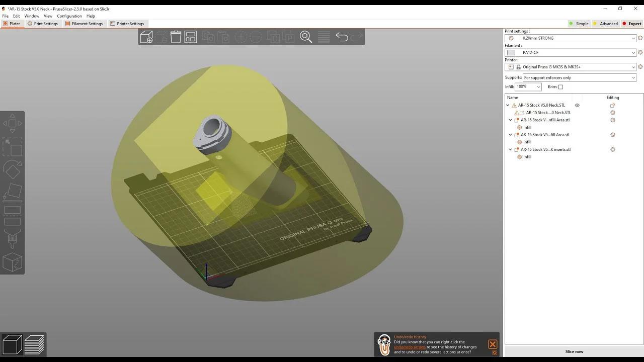Viewport: 644px width, 362px height.
Task: Enable the Brim checkbox
Action: 560,86
